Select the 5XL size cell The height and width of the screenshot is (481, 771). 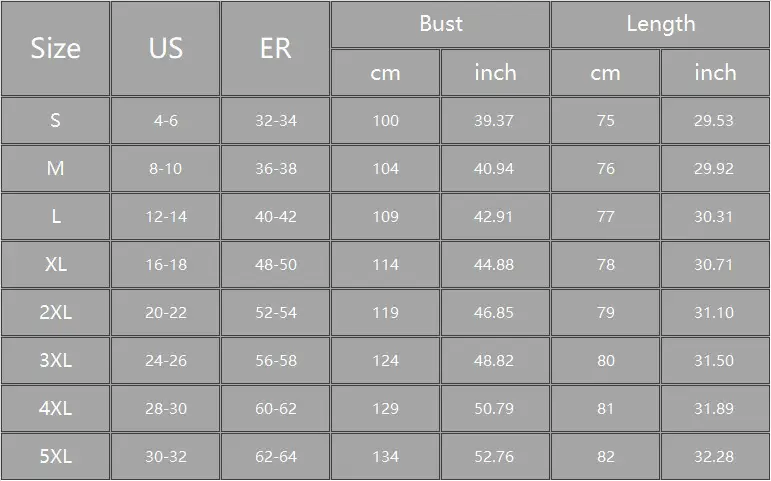tap(56, 456)
